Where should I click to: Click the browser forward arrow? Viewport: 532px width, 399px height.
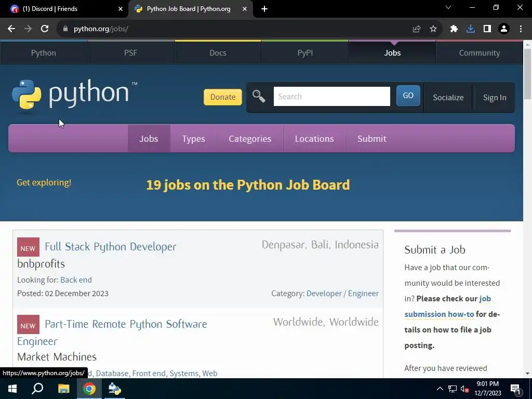coord(28,29)
